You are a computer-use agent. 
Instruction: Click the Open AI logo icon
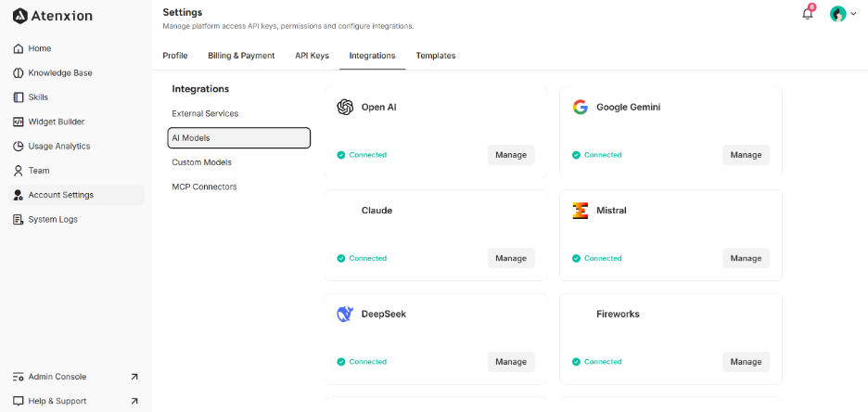pos(345,107)
